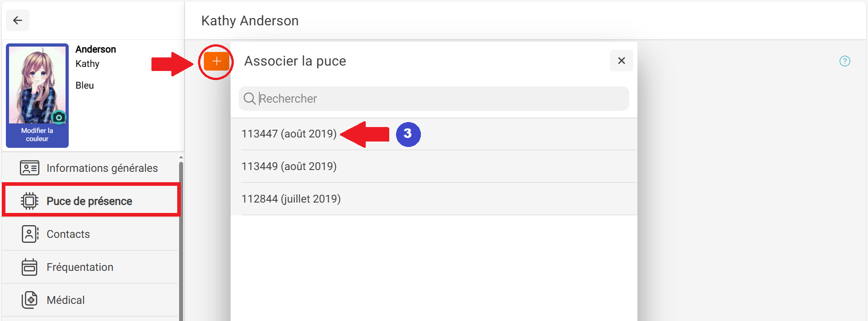Image resolution: width=868 pixels, height=321 pixels.
Task: Focus the Rechercher search field
Action: pos(434,99)
